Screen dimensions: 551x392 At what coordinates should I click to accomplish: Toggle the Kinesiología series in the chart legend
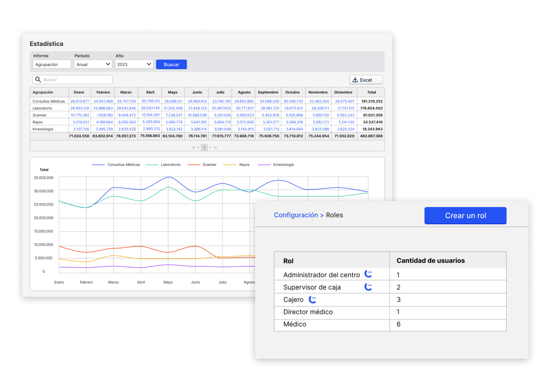click(x=276, y=165)
